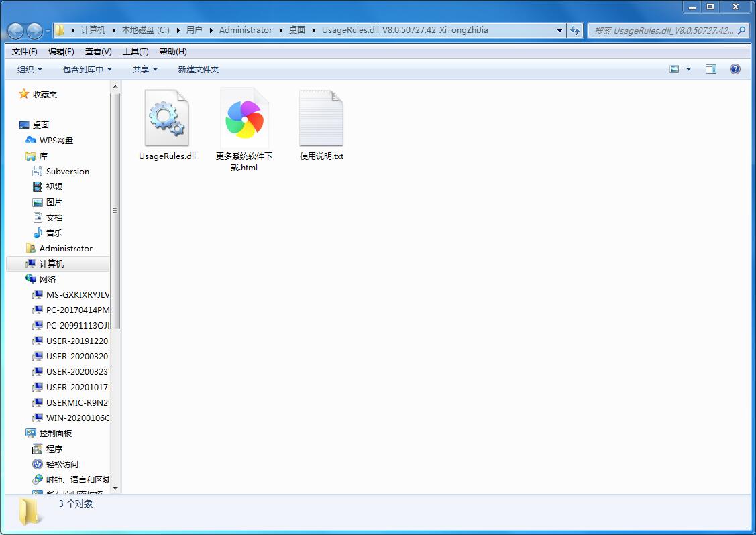Expand the arrow after 桌面 breadcrumb
Screen dimensions: 756x535
[314, 30]
